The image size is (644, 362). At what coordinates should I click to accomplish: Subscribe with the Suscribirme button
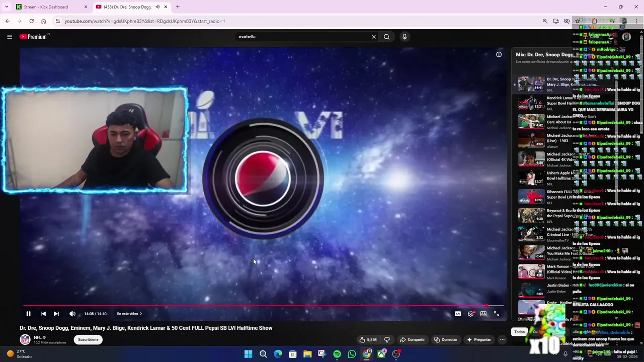coord(88,340)
